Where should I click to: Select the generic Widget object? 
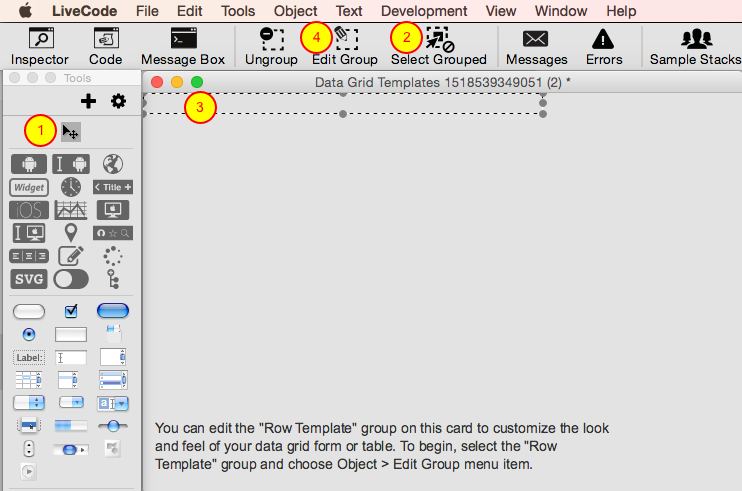29,187
